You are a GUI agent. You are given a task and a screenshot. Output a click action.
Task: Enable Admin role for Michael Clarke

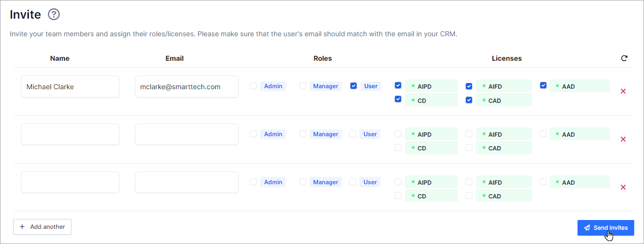pyautogui.click(x=253, y=86)
